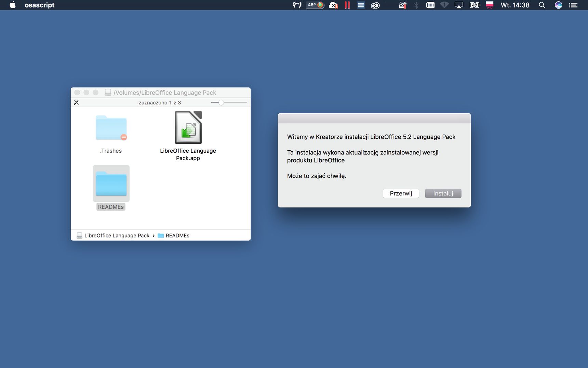Click the Instaluj button
588x368 pixels.
point(443,193)
